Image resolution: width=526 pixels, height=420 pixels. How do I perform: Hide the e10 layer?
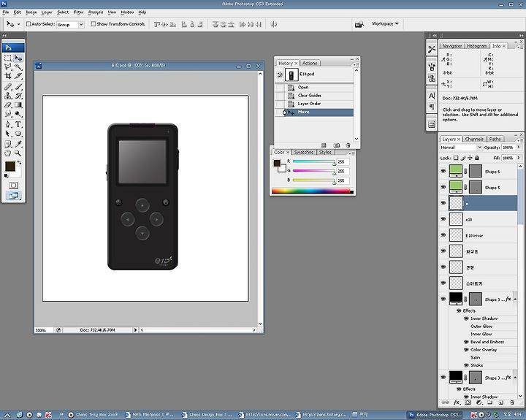point(443,219)
